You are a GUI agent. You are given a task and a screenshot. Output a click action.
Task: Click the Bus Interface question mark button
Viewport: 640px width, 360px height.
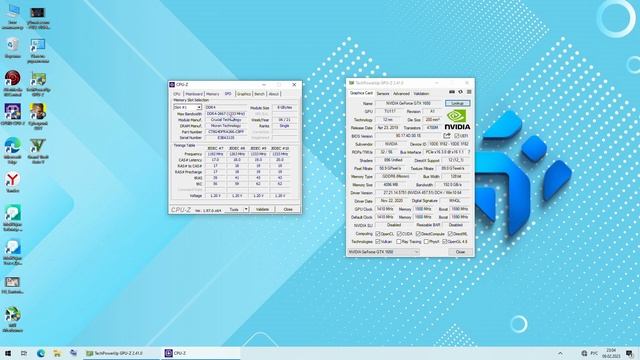click(x=469, y=152)
